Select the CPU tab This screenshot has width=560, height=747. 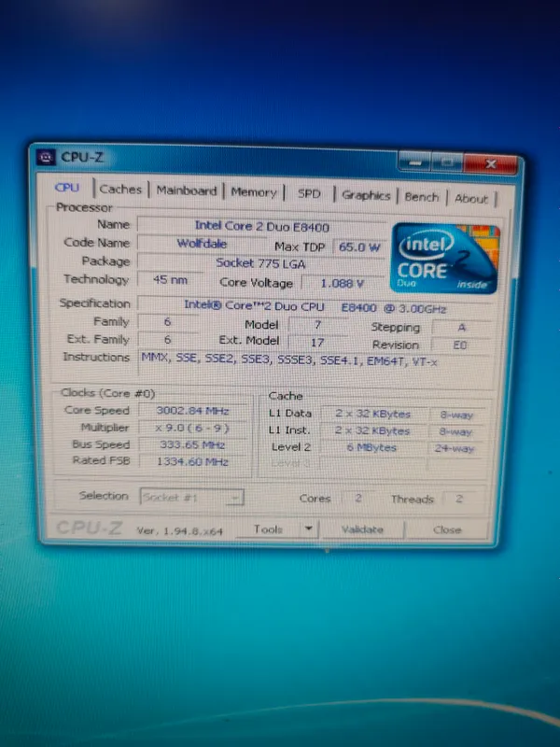pos(67,188)
